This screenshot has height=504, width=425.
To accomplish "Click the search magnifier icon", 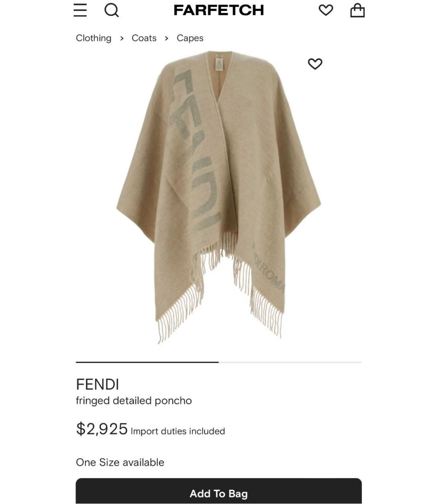I will click(111, 10).
